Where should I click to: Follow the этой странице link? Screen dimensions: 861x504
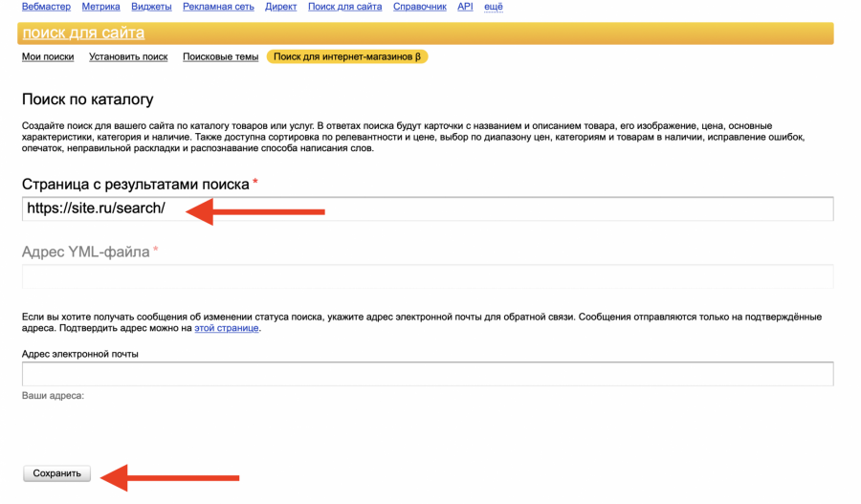227,328
